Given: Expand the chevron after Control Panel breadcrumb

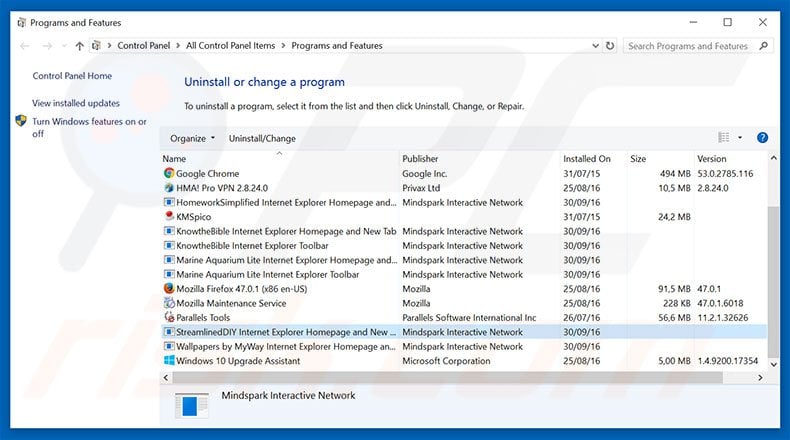Looking at the screenshot, I should point(178,45).
